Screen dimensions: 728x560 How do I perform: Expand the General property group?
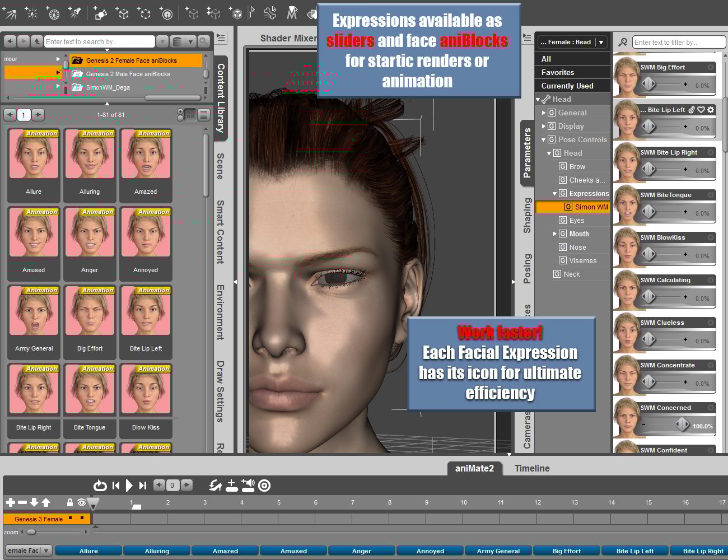(543, 113)
